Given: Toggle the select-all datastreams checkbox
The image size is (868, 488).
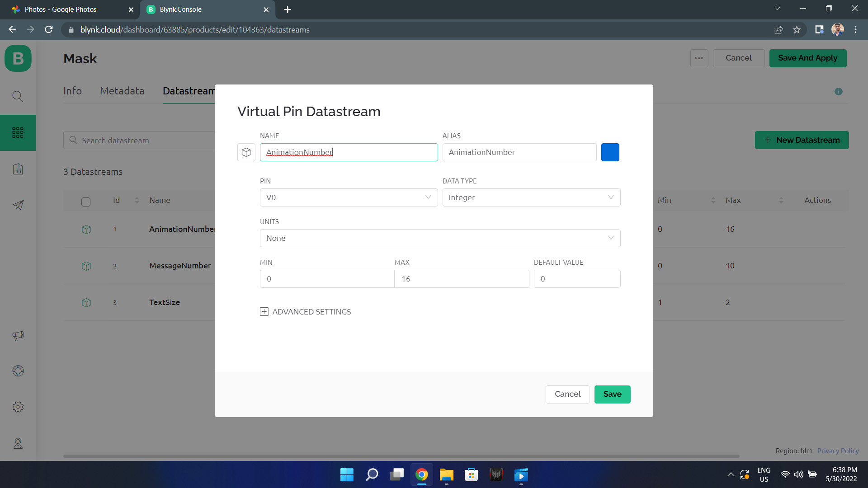Looking at the screenshot, I should tap(86, 202).
